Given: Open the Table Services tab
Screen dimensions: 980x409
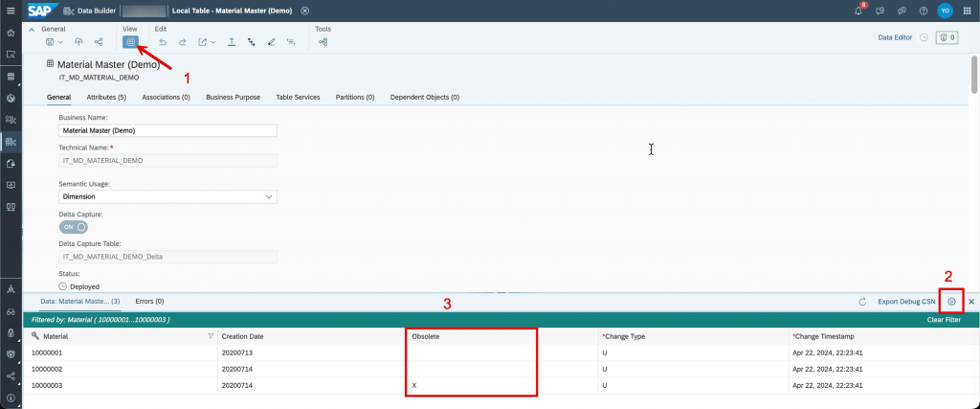Looking at the screenshot, I should pyautogui.click(x=298, y=97).
